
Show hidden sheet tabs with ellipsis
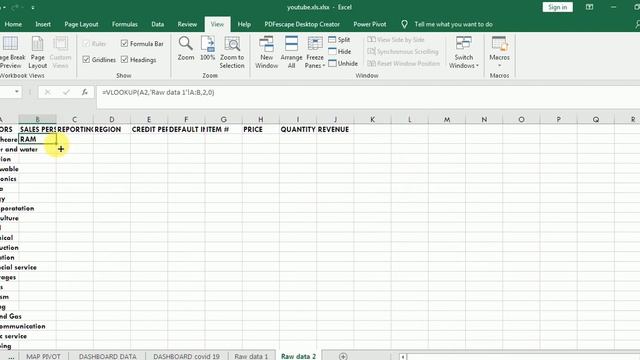[x=11, y=356]
